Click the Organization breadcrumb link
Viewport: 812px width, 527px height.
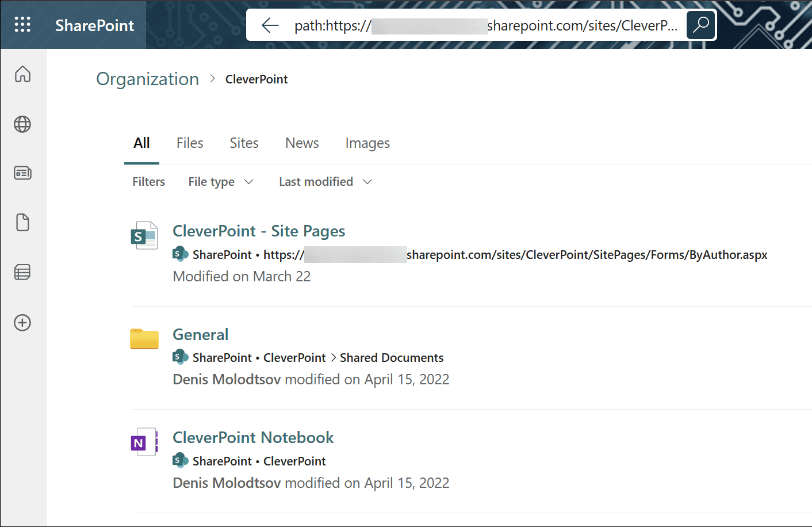[147, 79]
